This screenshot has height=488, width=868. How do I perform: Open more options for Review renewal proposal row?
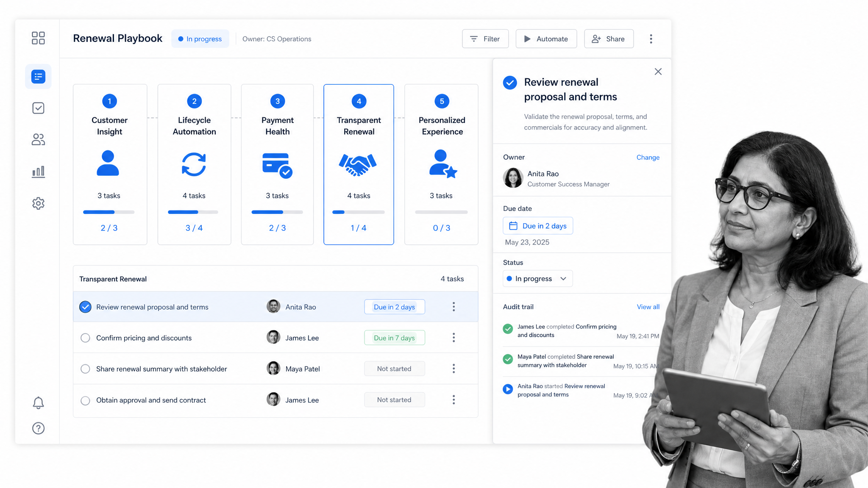coord(453,307)
